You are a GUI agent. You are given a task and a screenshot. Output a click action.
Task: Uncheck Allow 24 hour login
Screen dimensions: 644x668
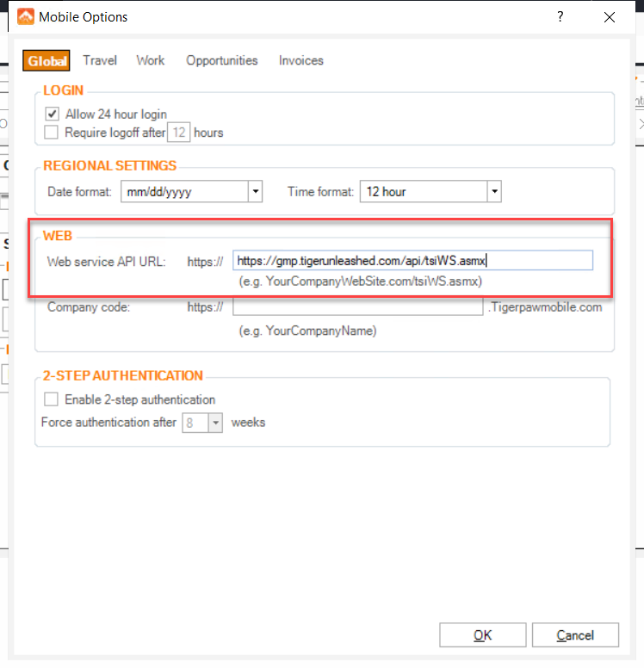(x=52, y=114)
